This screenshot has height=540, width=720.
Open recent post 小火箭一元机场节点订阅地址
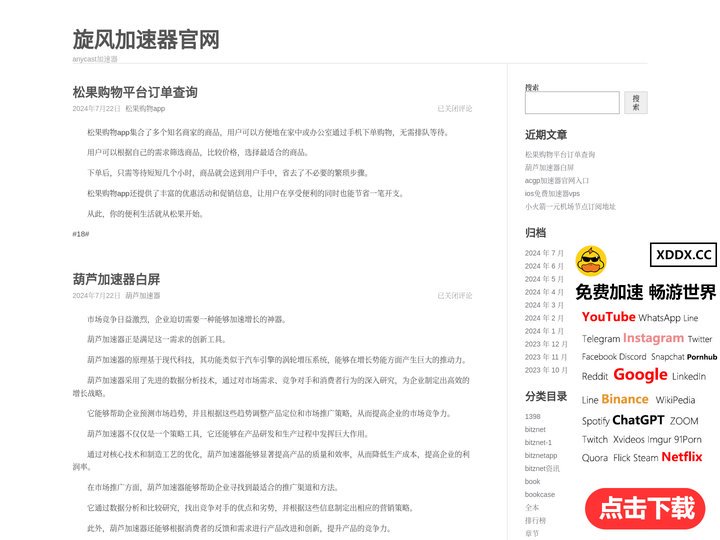(570, 207)
